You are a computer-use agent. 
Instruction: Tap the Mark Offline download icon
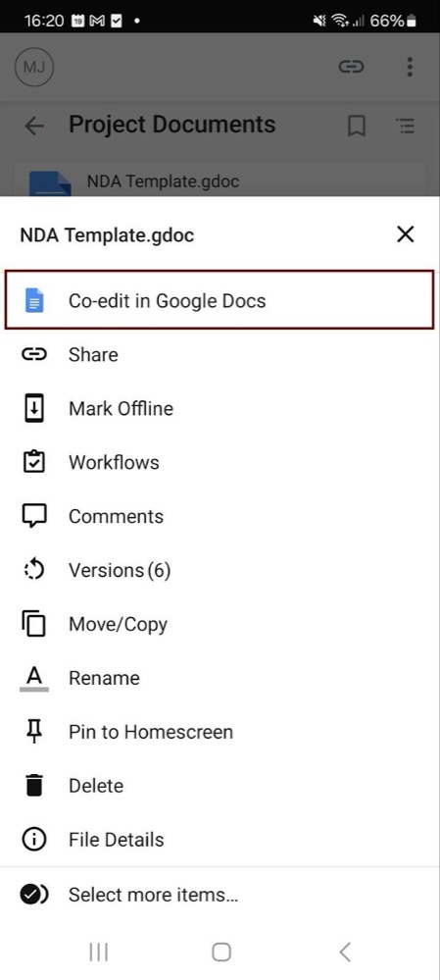34,408
